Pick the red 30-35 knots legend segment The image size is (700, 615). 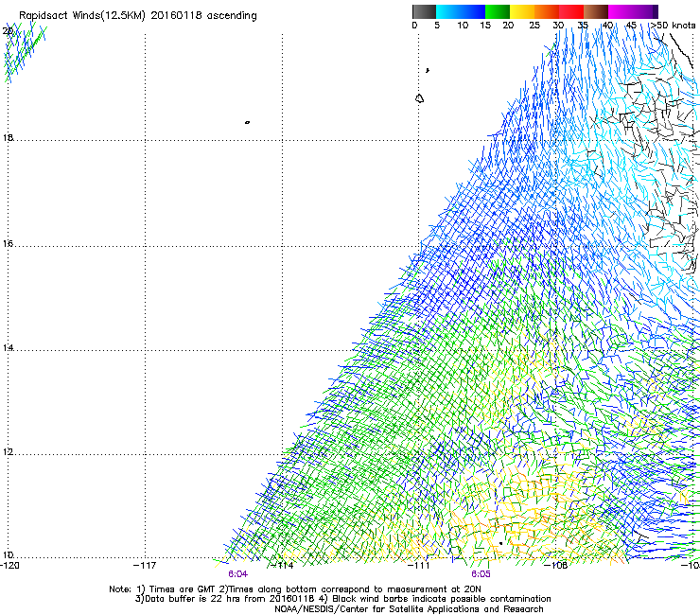point(571,11)
